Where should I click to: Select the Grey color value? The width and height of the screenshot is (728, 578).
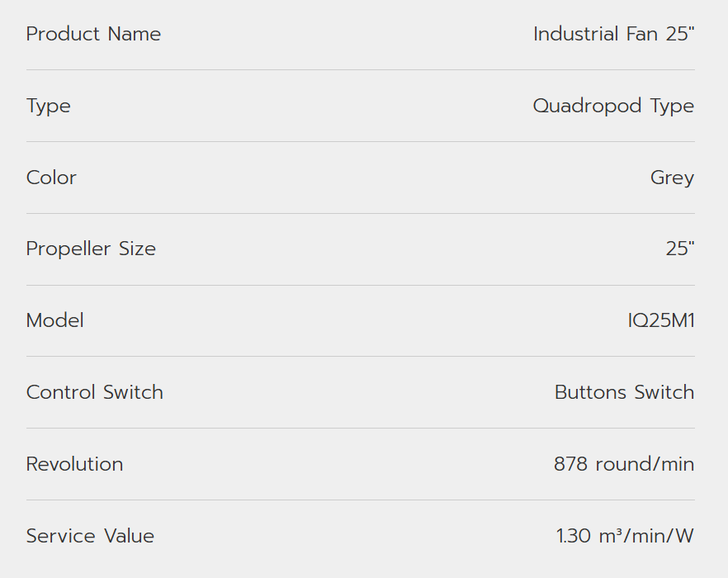[672, 178]
